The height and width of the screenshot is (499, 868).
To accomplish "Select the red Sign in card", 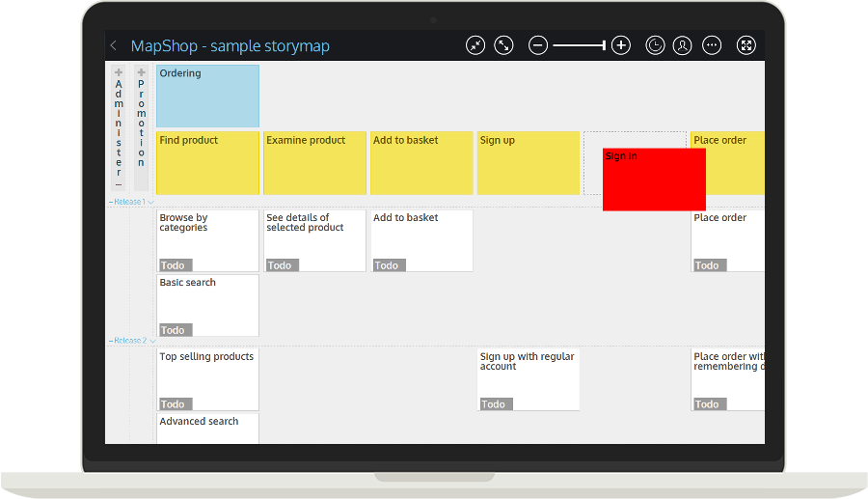I will [654, 180].
